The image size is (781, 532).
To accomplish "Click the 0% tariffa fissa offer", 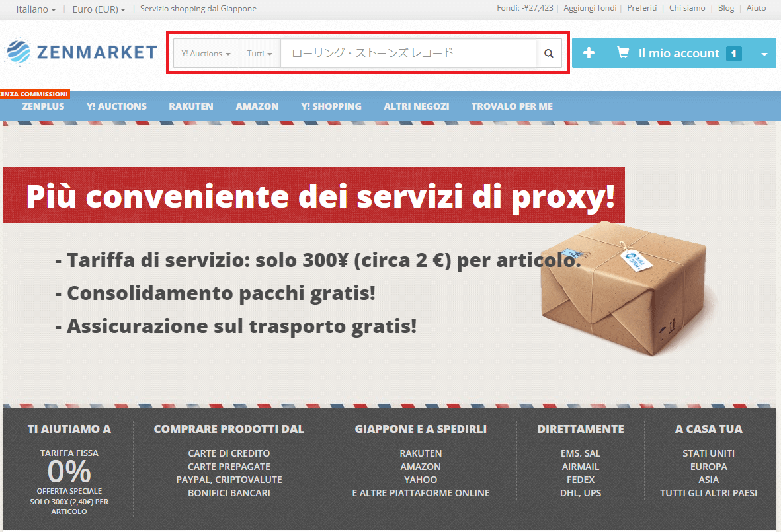I will tap(69, 471).
